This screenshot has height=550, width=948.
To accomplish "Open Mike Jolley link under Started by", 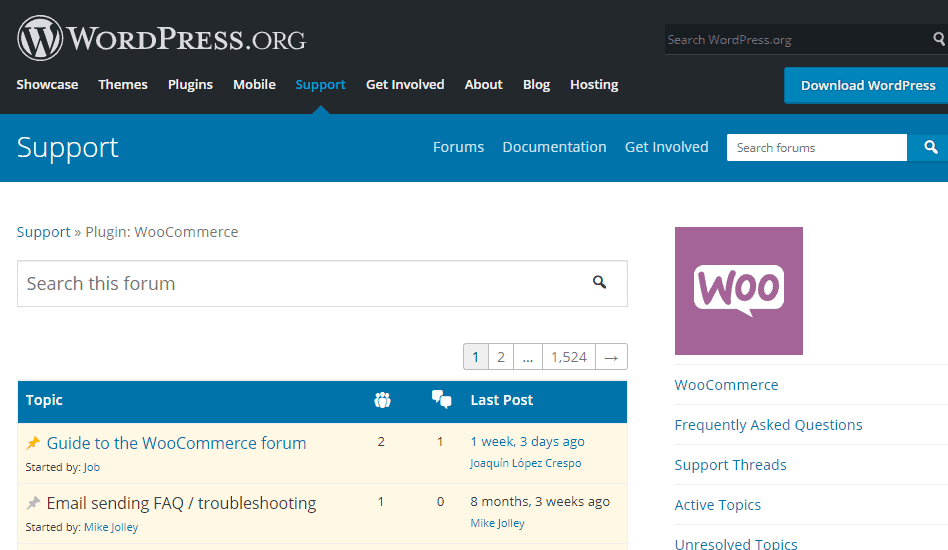I will point(111,527).
